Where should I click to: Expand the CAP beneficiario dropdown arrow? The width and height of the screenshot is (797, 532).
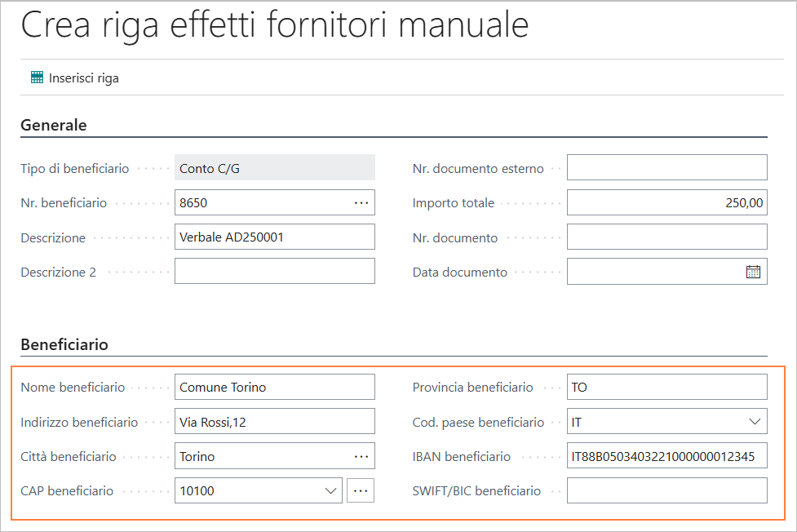coord(330,491)
